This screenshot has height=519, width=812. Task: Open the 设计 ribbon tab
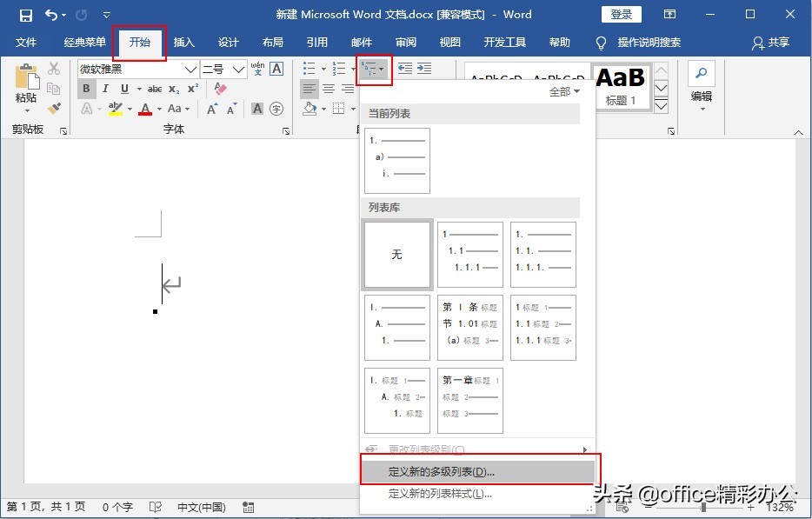click(229, 43)
